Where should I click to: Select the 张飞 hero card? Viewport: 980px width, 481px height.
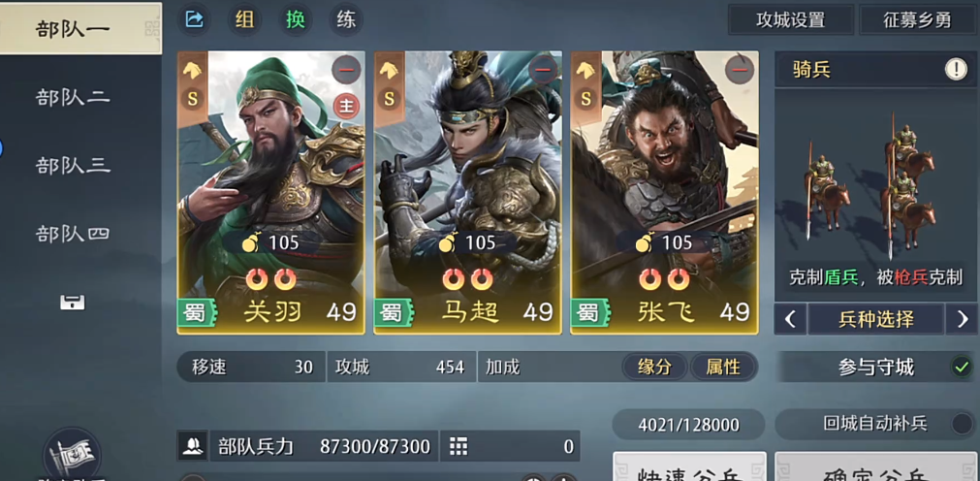pyautogui.click(x=664, y=193)
